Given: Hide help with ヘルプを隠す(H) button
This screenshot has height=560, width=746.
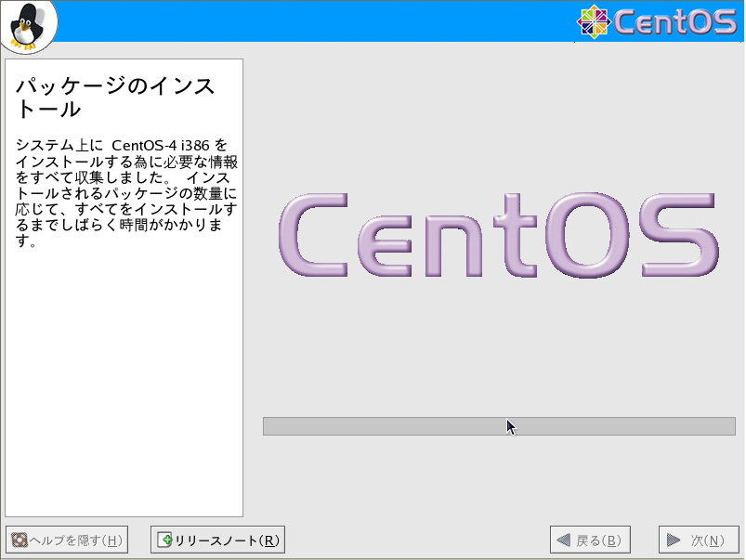Looking at the screenshot, I should (67, 540).
